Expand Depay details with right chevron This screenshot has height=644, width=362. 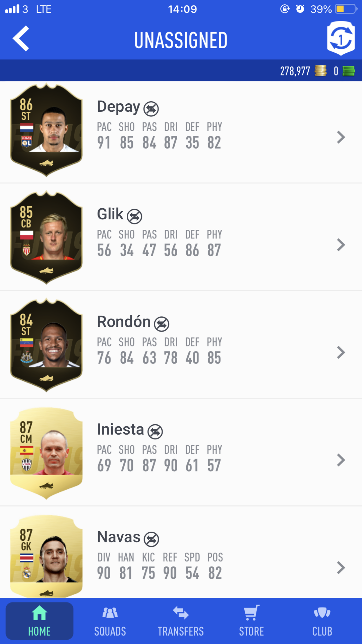[341, 137]
